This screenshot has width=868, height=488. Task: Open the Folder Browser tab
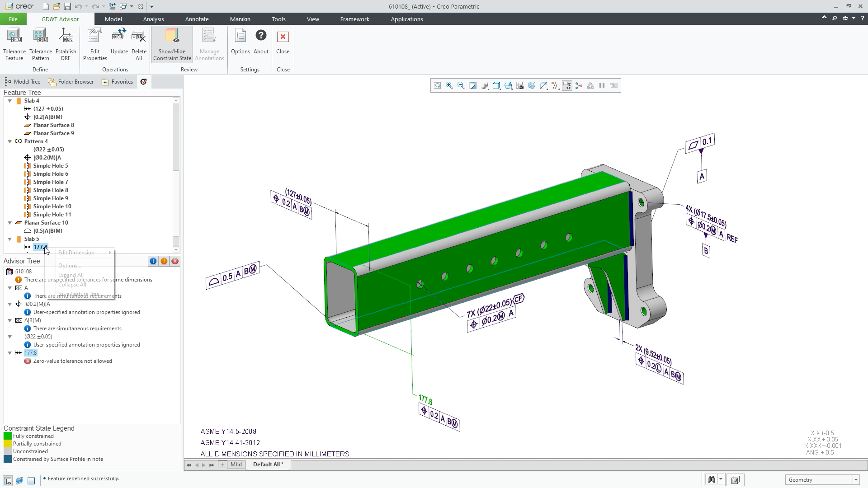(x=71, y=82)
